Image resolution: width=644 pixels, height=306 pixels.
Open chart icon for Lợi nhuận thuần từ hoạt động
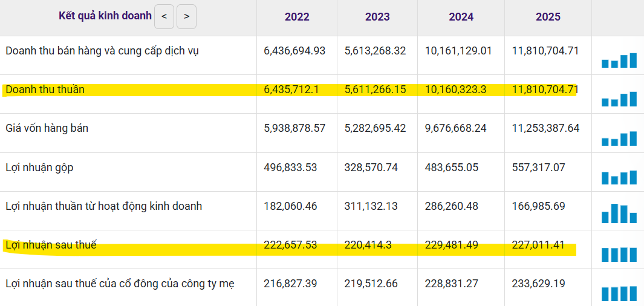point(619,213)
